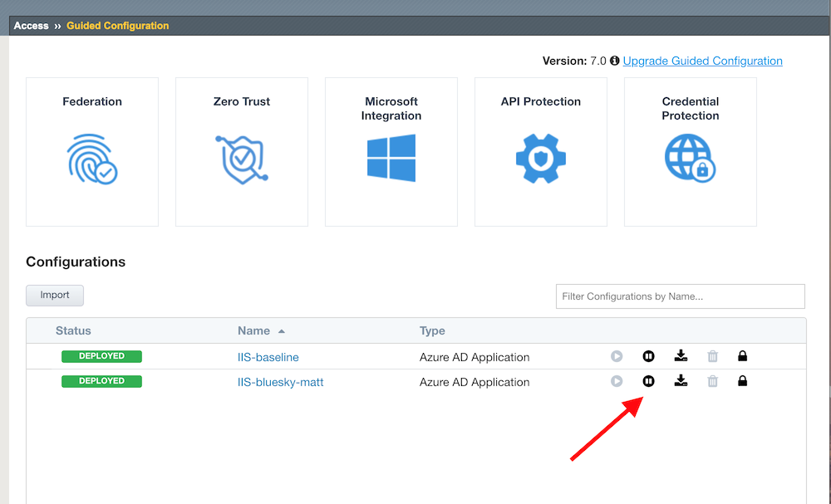Undeploy IIS-bluesky-matt with the pause icon
Viewport: 831px width, 504px height.
[x=648, y=381]
